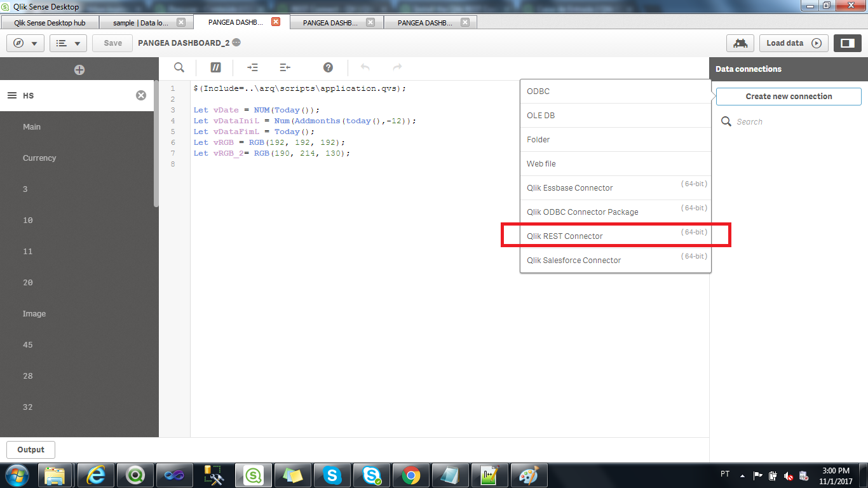Delete the HS script section
Image resolution: width=868 pixels, height=488 pixels.
(x=141, y=95)
